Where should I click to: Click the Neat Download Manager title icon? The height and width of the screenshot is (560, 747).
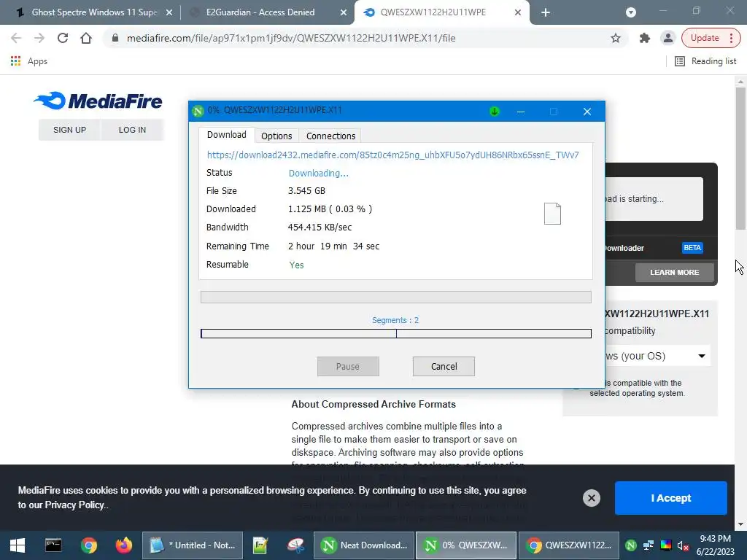pyautogui.click(x=198, y=111)
